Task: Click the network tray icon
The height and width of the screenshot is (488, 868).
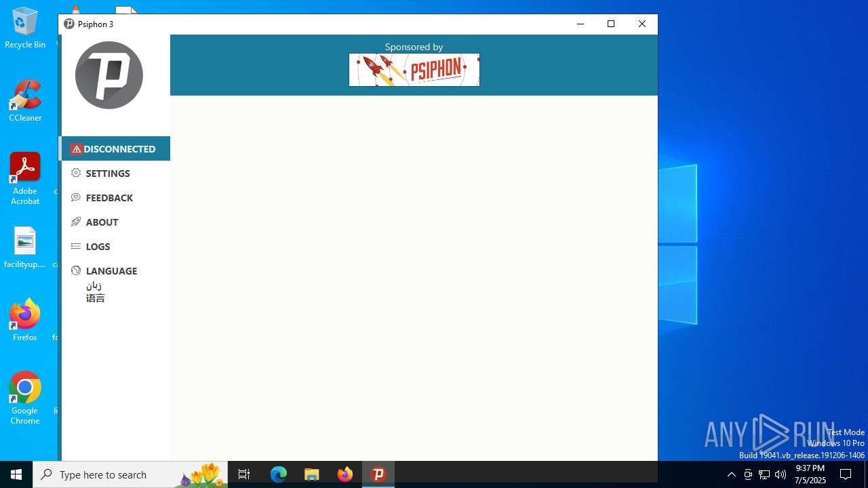Action: click(x=764, y=474)
